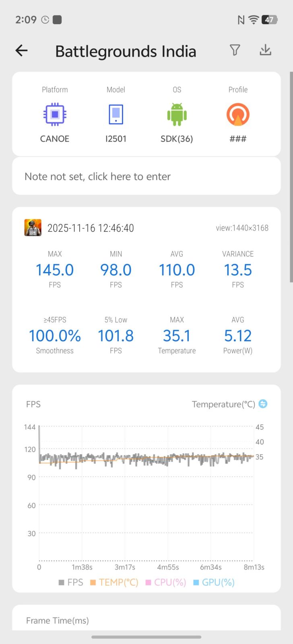Open the filter funnel icon
The height and width of the screenshot is (644, 293).
(235, 50)
